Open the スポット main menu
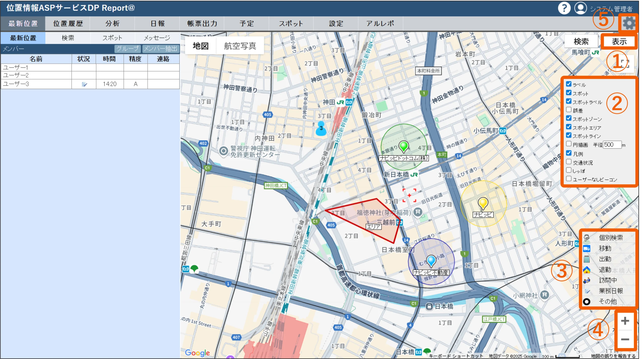The width and height of the screenshot is (644, 359). [x=291, y=24]
